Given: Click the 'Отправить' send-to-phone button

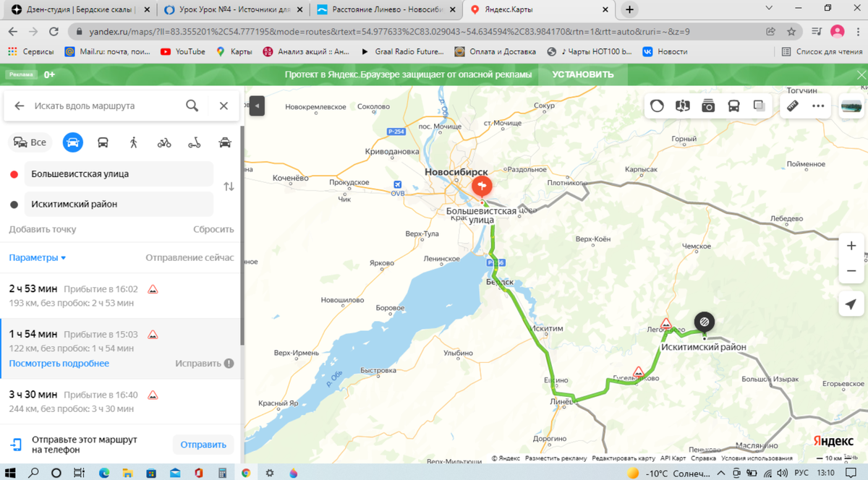Looking at the screenshot, I should coord(203,445).
